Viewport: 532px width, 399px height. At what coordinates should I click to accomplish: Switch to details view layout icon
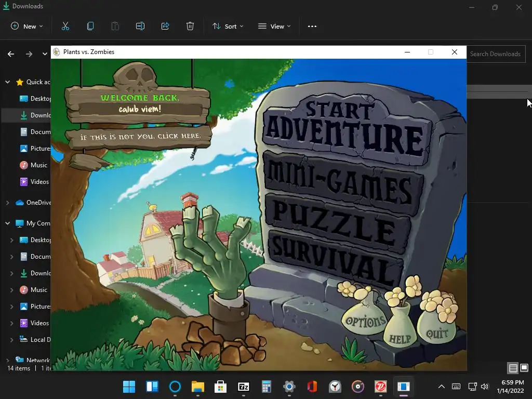point(513,368)
